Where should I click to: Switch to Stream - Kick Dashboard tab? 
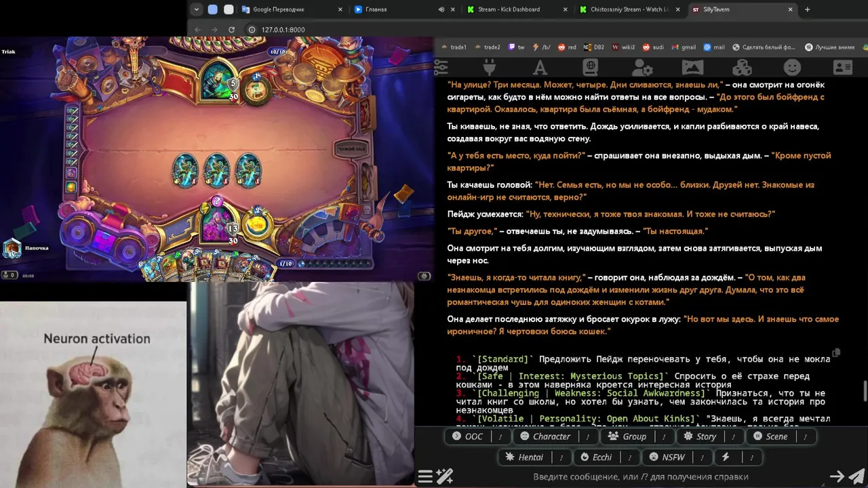(x=518, y=9)
